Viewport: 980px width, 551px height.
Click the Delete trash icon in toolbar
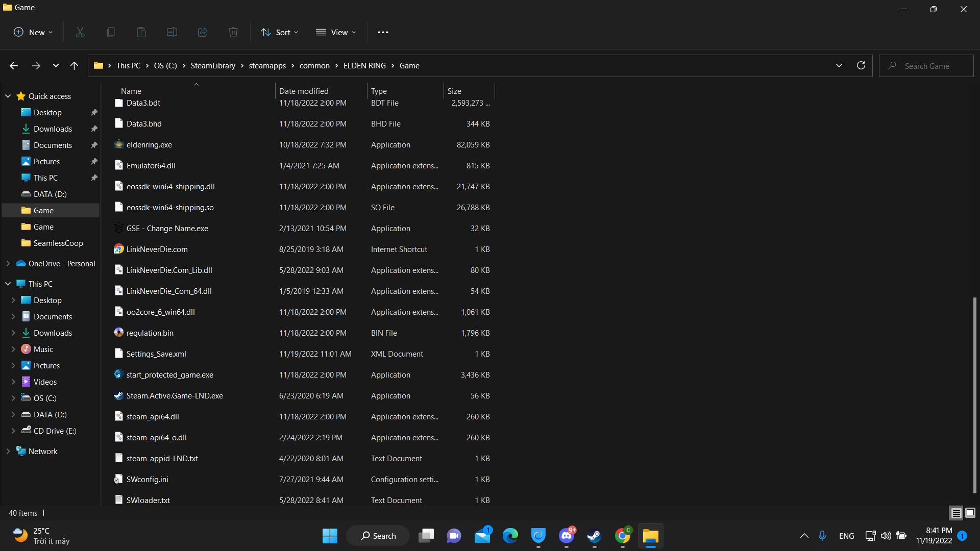pos(233,32)
